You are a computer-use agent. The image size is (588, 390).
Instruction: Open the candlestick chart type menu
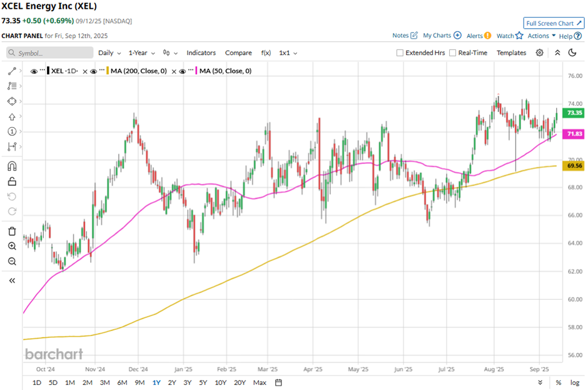(170, 53)
